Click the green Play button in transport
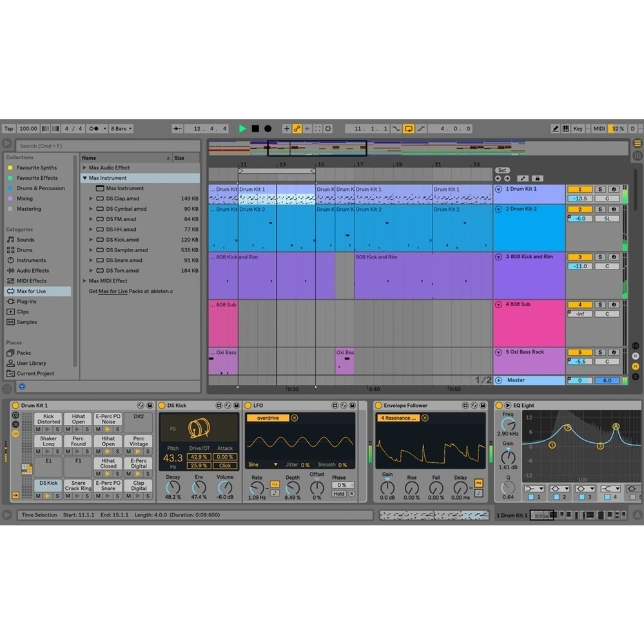The height and width of the screenshot is (644, 644). [x=242, y=129]
